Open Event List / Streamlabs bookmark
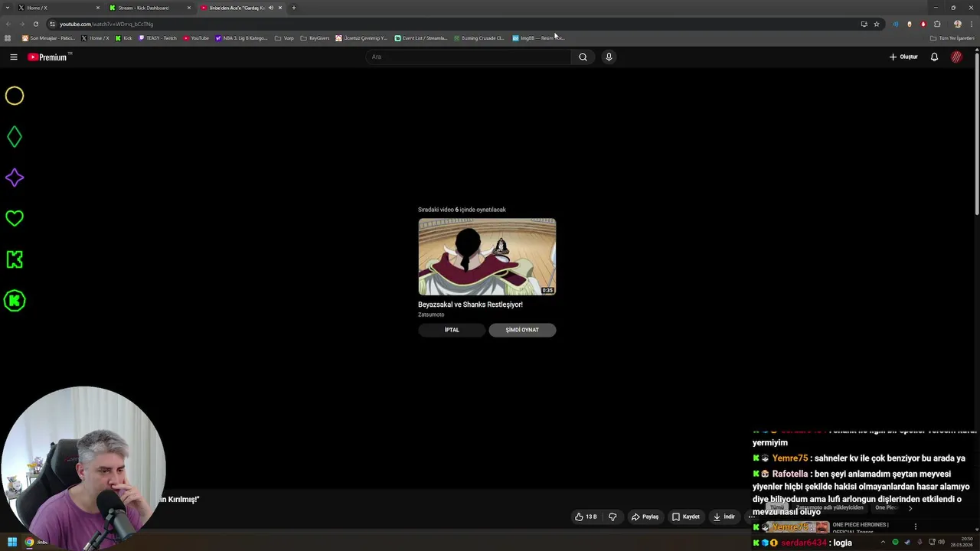Viewport: 980px width, 551px height. tap(421, 37)
